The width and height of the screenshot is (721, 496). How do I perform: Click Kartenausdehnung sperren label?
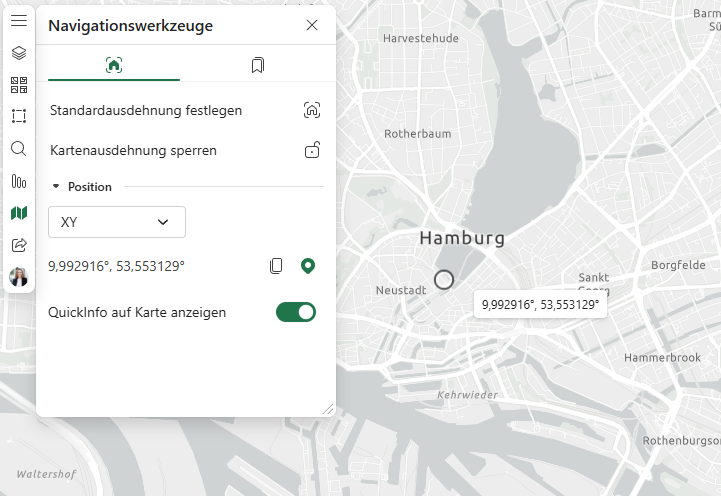click(133, 150)
